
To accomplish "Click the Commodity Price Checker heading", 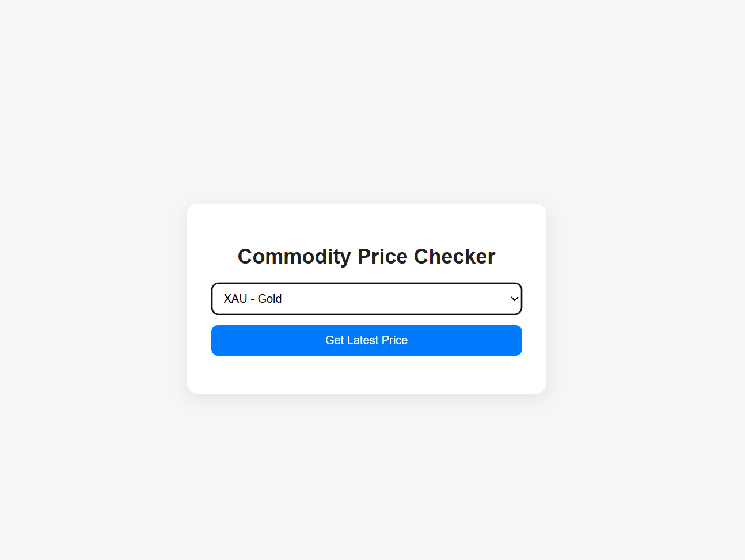I will coord(366,257).
